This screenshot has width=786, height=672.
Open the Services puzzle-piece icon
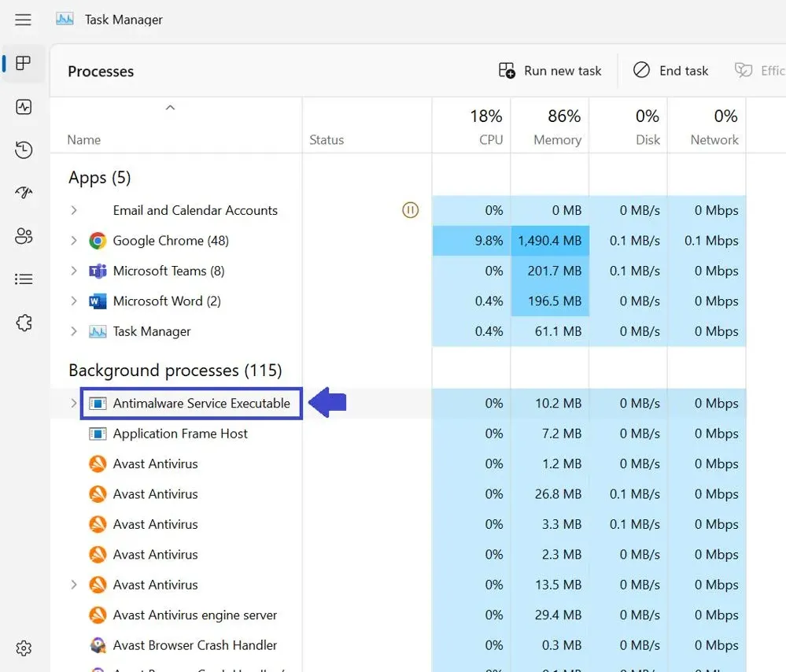point(24,323)
